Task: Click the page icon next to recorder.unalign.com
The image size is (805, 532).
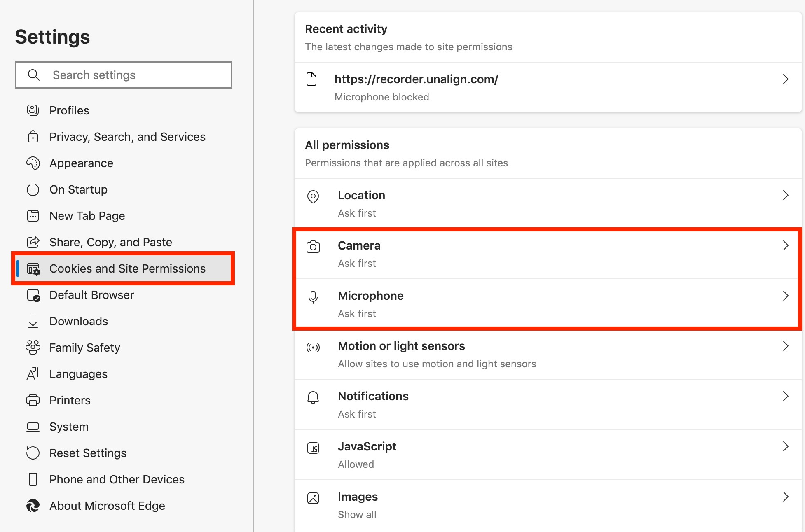Action: [312, 79]
